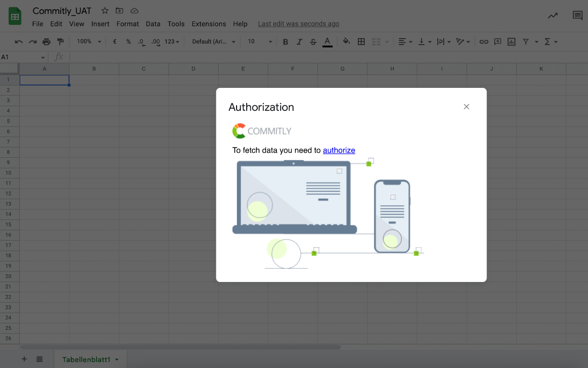The width and height of the screenshot is (588, 368).
Task: Click the Move to folder icon
Action: [119, 11]
